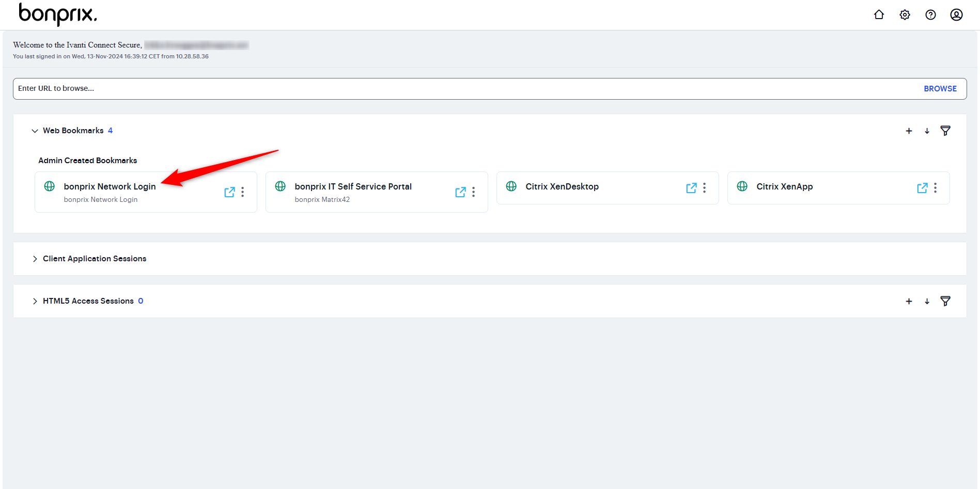Open Citrix XenDesktop in new window icon
The image size is (980, 489).
click(691, 188)
